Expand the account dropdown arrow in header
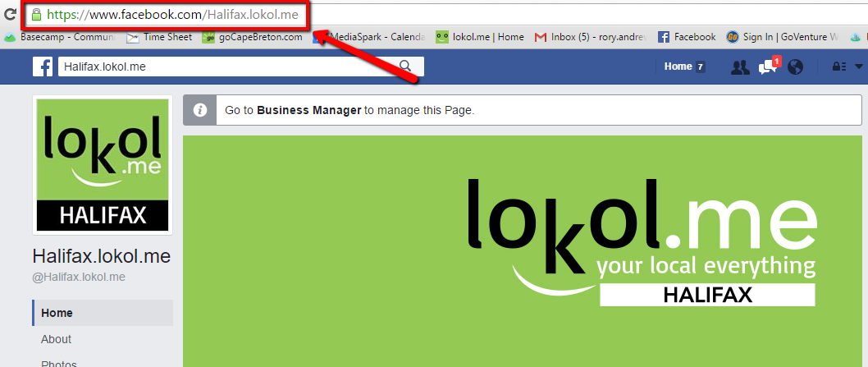The height and width of the screenshot is (367, 868). coord(859,67)
